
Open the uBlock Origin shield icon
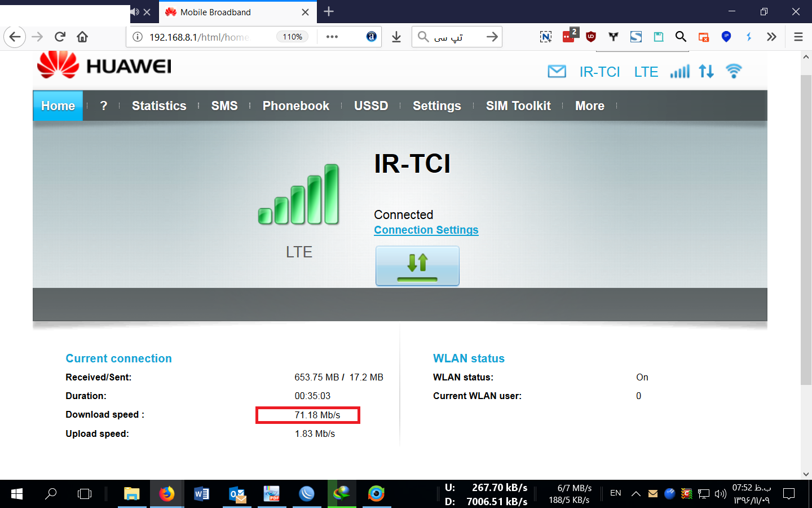click(591, 37)
